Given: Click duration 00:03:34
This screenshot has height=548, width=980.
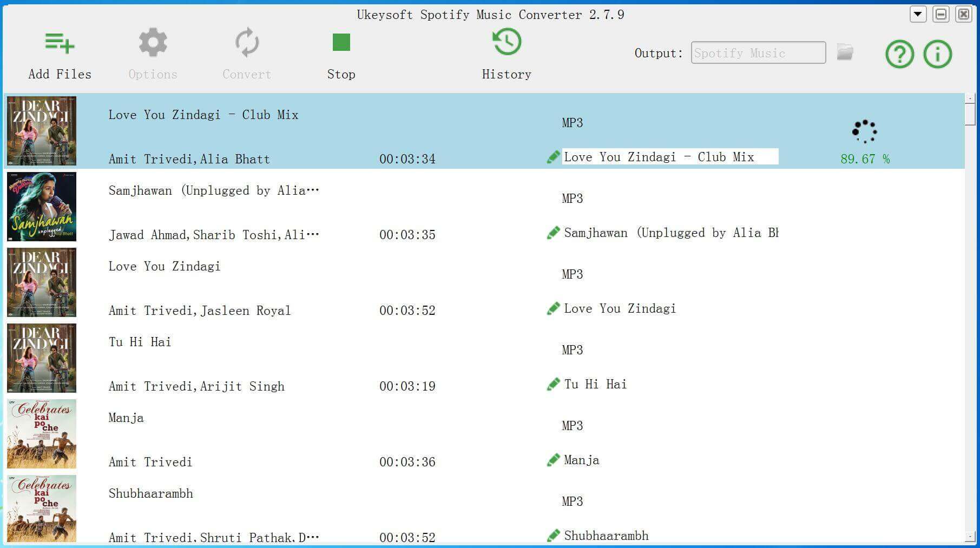Looking at the screenshot, I should pyautogui.click(x=407, y=159).
